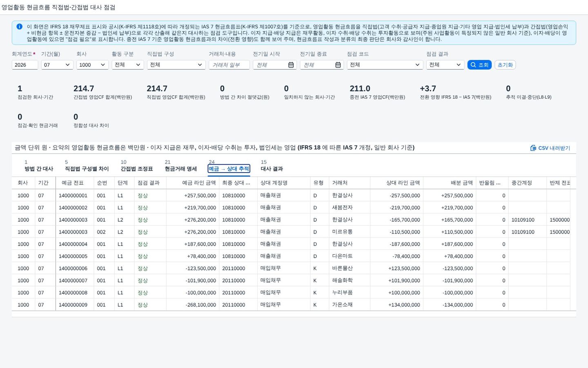The image size is (588, 368).
Task: Click the -268,100,000 amount cell
Action: 193,305
